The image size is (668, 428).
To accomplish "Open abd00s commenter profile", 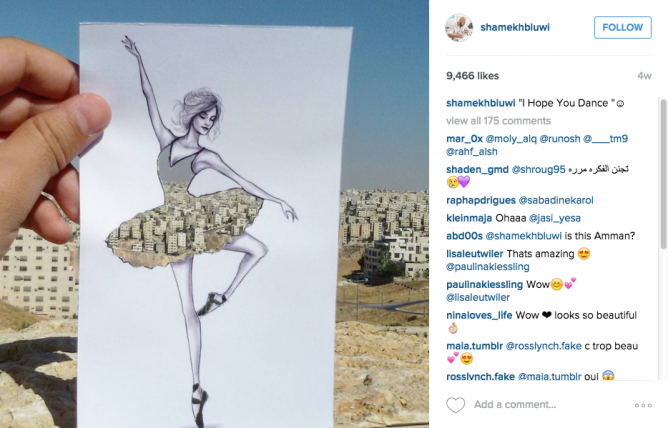I will 464,236.
